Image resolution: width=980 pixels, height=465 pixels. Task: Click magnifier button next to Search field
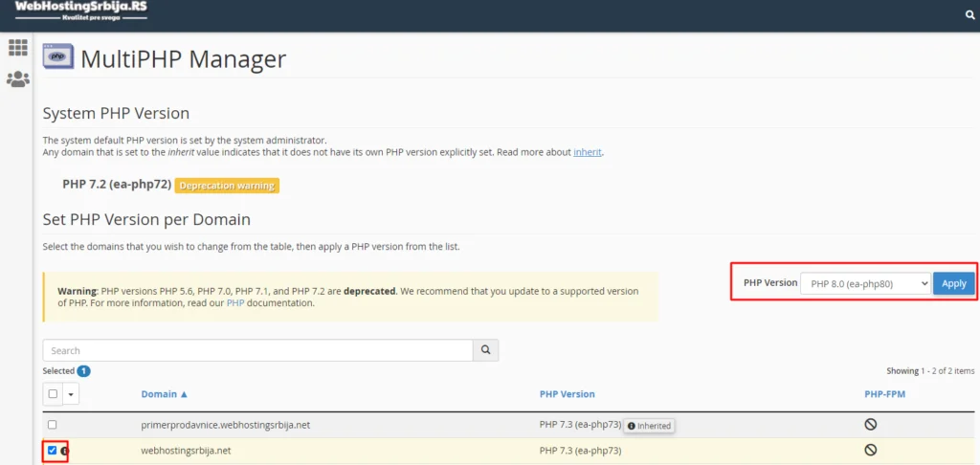click(485, 350)
